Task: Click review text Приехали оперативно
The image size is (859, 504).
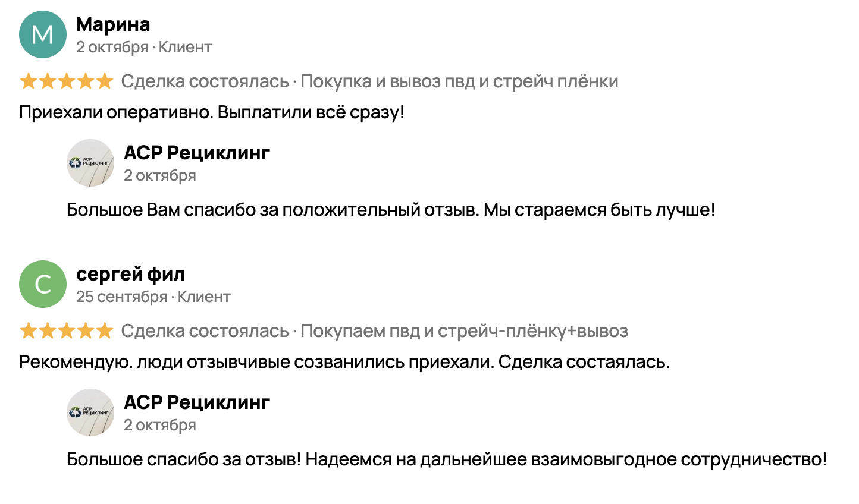Action: tap(211, 112)
